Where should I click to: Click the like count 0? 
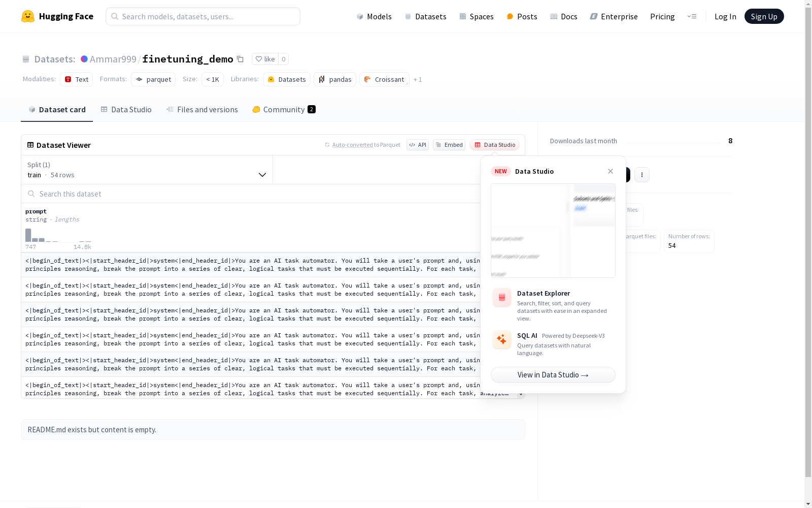[x=284, y=59]
